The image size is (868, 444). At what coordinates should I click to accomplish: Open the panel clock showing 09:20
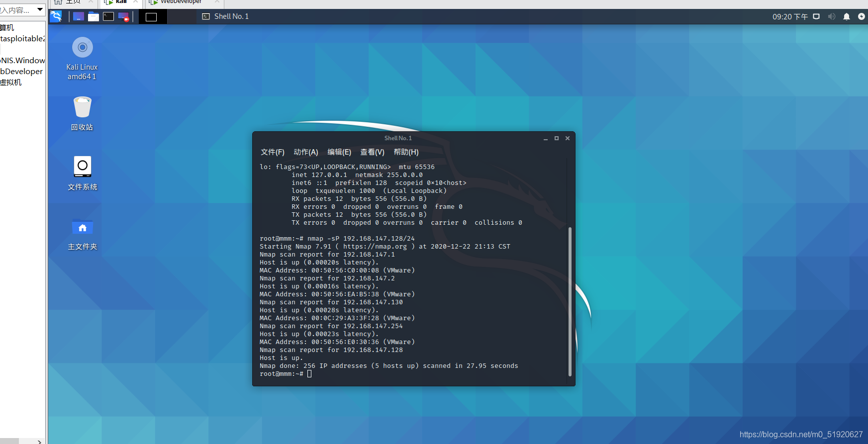pos(790,16)
